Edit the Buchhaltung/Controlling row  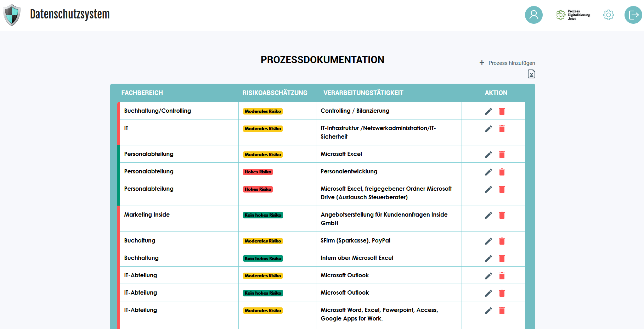[x=488, y=111]
